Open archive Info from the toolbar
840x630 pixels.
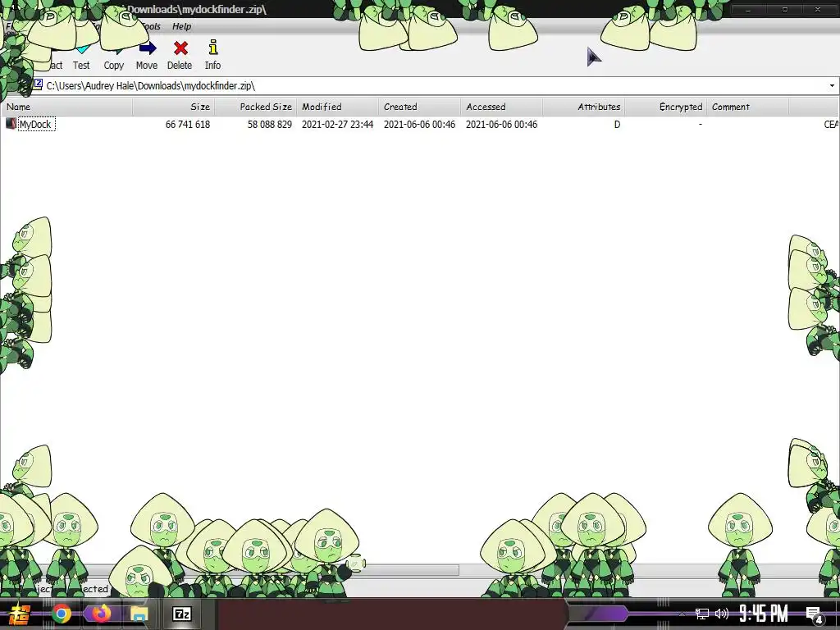pos(212,55)
